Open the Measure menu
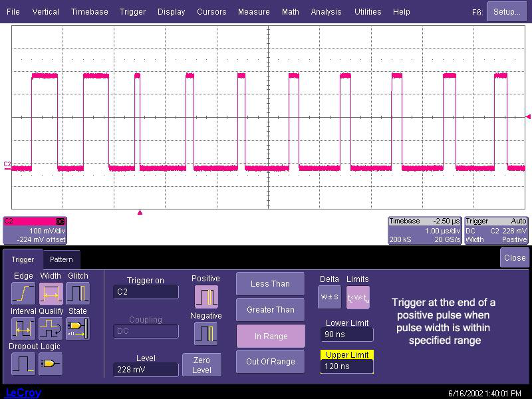This screenshot has height=399, width=532. click(x=253, y=11)
